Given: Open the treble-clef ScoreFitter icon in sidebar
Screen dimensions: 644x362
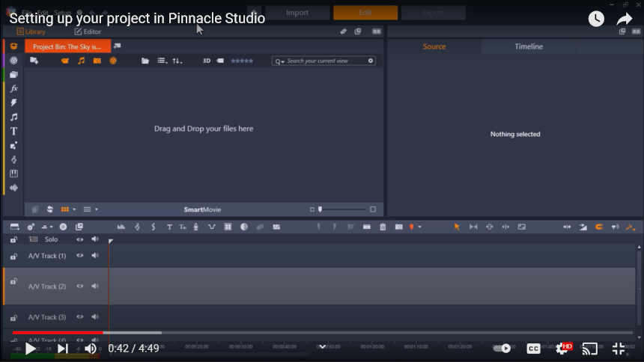Looking at the screenshot, I should click(x=13, y=159).
